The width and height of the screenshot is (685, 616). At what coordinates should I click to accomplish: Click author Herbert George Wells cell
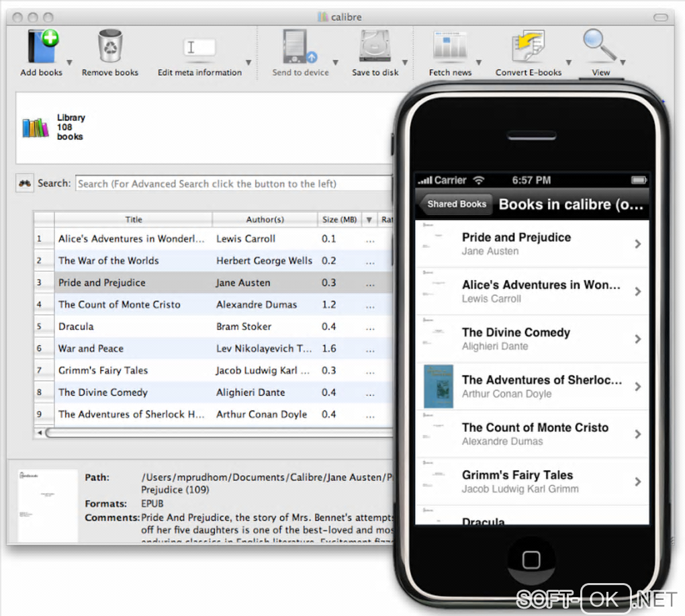[265, 261]
